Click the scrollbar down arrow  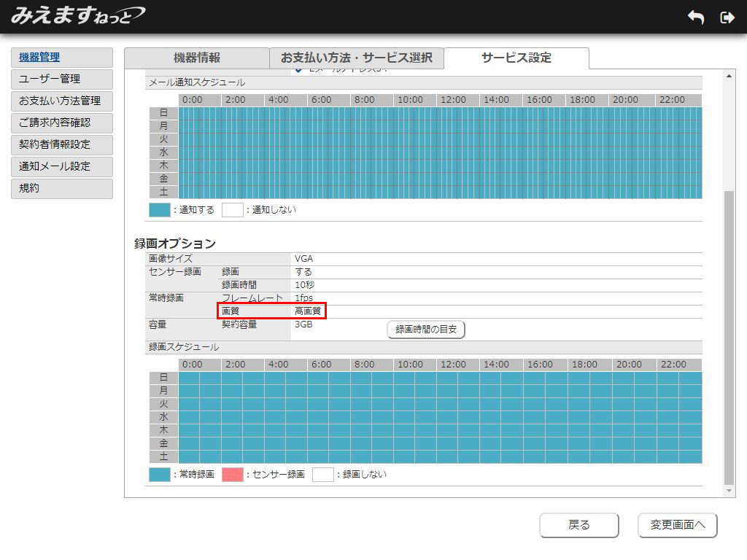click(729, 491)
